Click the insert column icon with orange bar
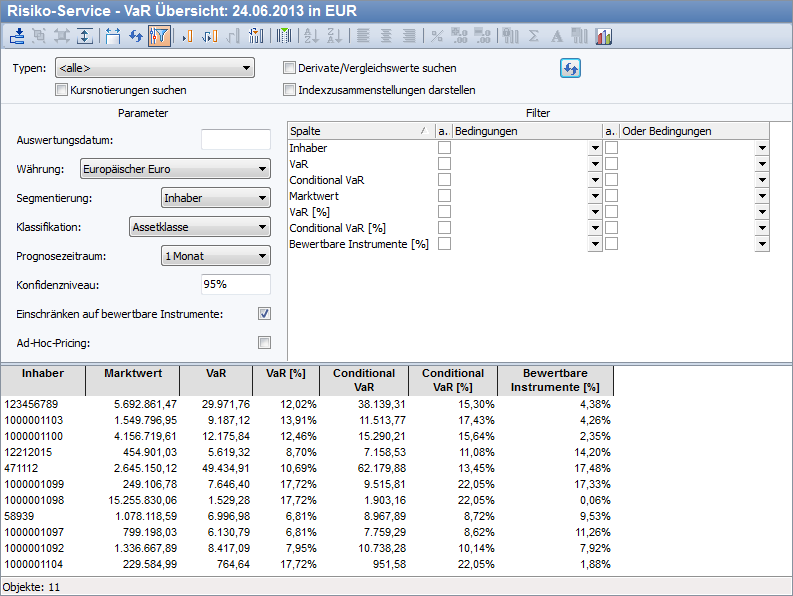The width and height of the screenshot is (793, 596). [187, 36]
